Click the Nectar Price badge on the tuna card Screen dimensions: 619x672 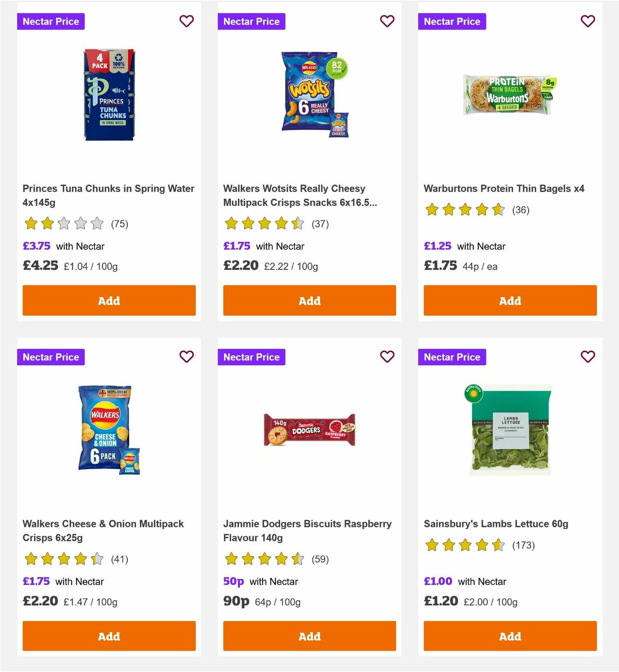tap(51, 21)
